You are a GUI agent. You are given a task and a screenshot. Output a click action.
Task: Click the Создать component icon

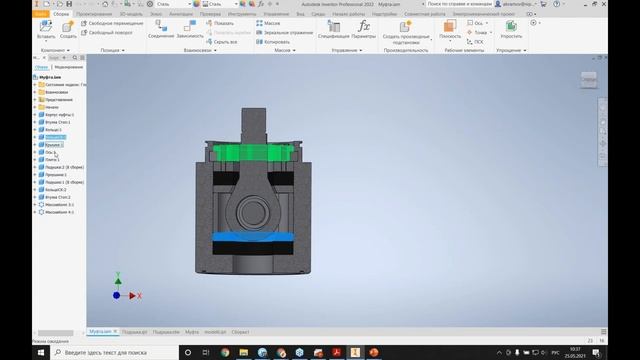pos(68,26)
